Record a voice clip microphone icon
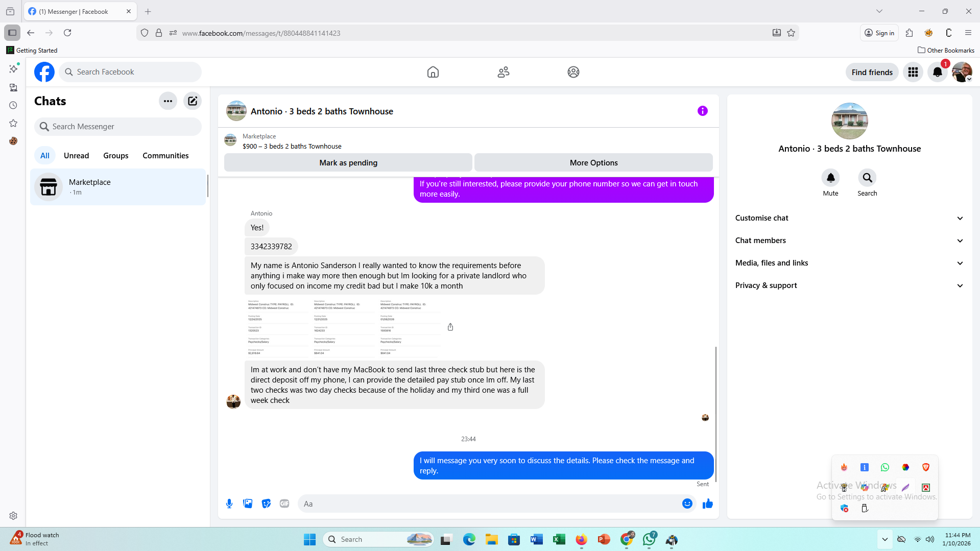This screenshot has height=551, width=980. 229,504
